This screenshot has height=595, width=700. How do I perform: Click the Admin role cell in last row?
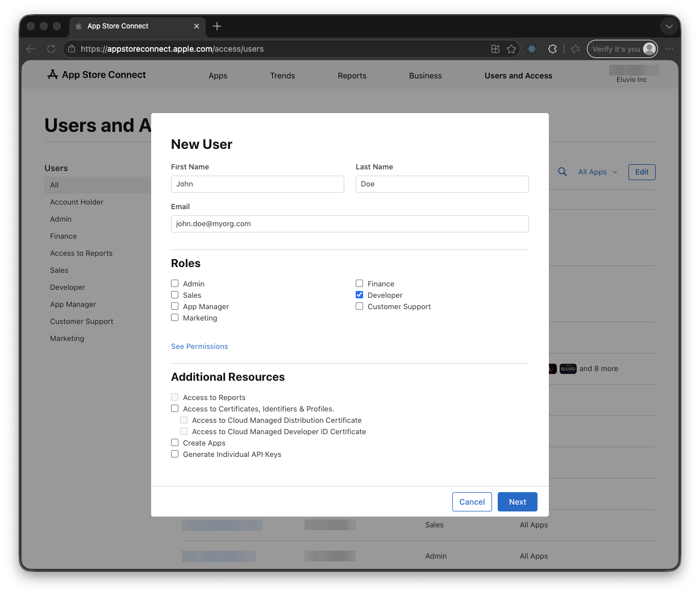[436, 556]
